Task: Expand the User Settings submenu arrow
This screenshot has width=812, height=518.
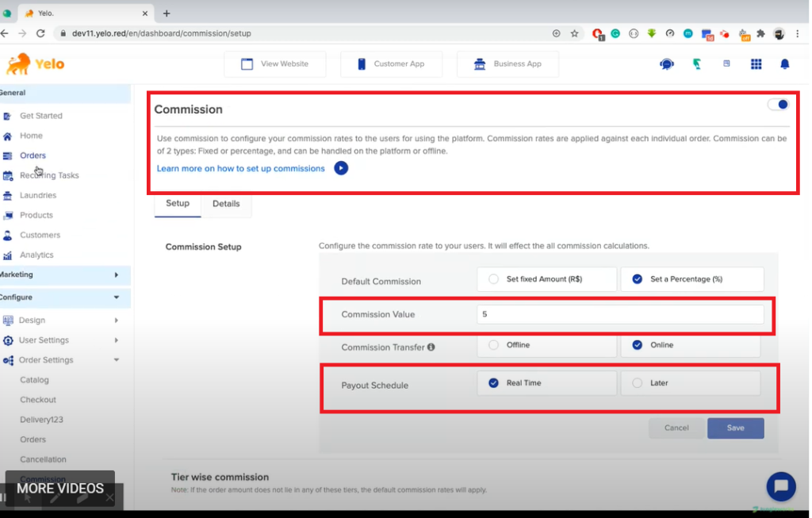Action: (116, 340)
